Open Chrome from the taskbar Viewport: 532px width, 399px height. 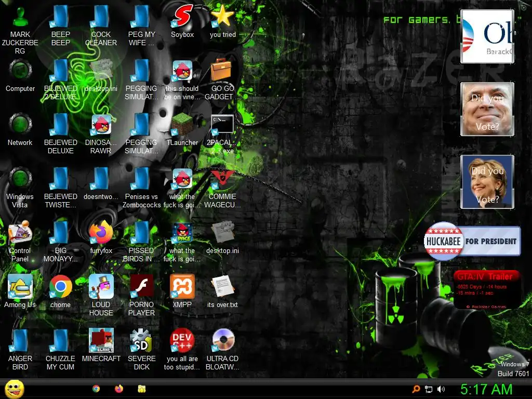pyautogui.click(x=96, y=389)
